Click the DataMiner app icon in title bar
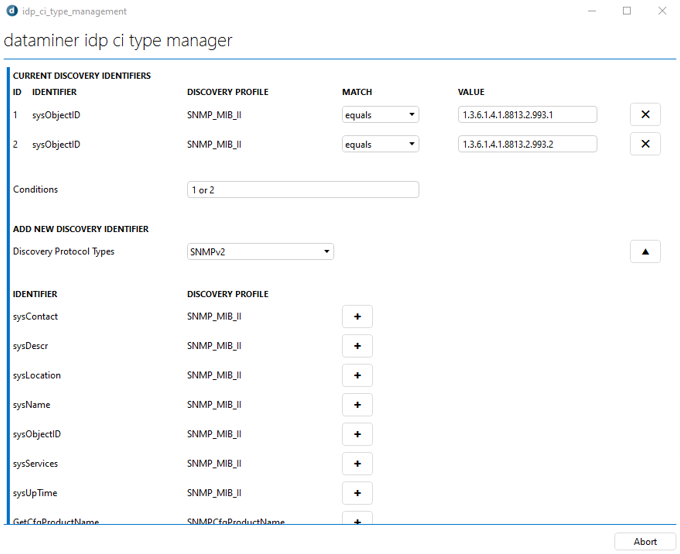680x554 pixels. [x=12, y=11]
